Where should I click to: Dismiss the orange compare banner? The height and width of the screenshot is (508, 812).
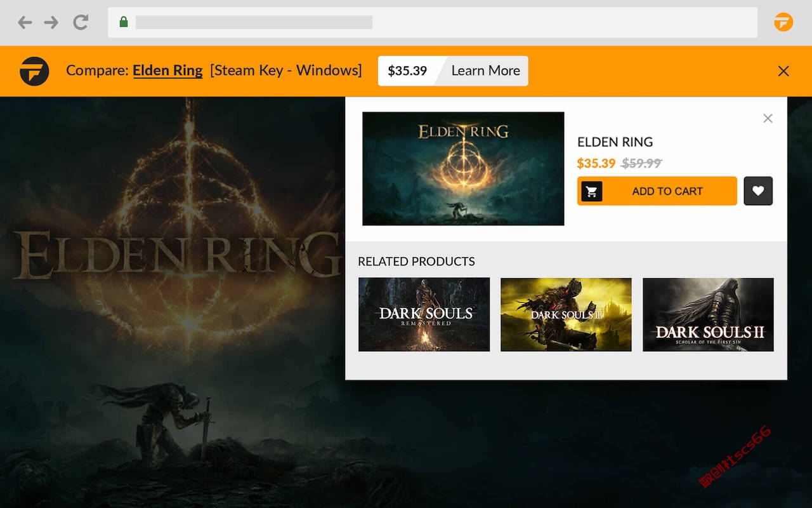tap(783, 71)
